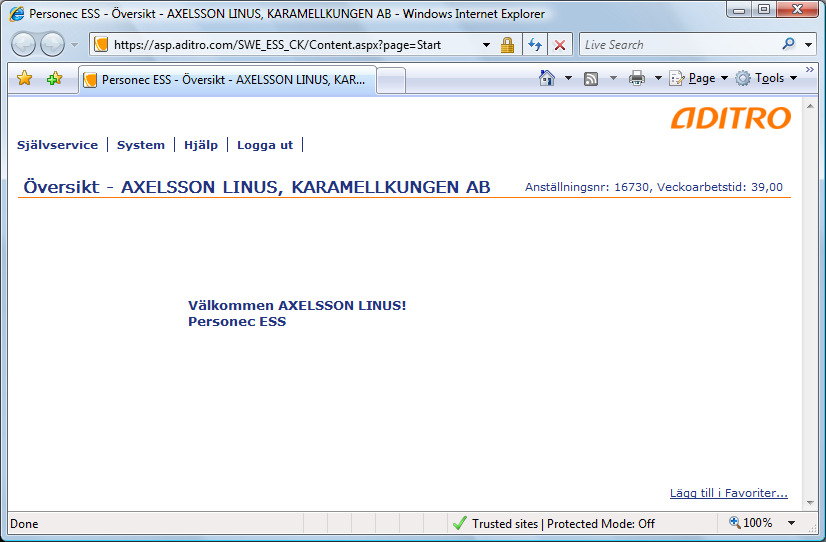Viewport: 826px width, 542px height.
Task: Stop loading with the red X icon
Action: 560,45
